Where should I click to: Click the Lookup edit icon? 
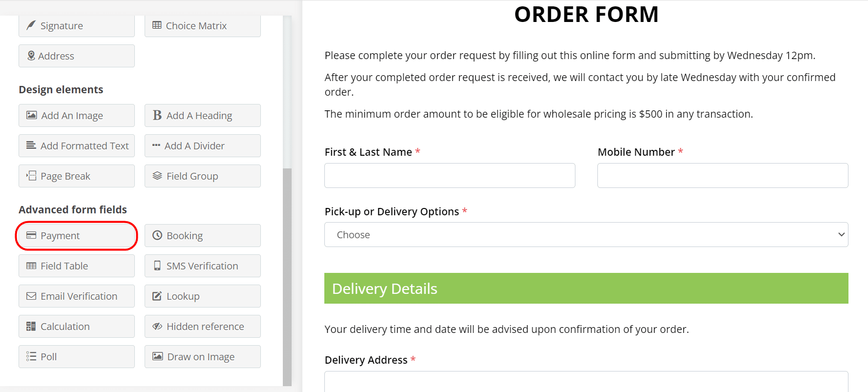coord(157,296)
